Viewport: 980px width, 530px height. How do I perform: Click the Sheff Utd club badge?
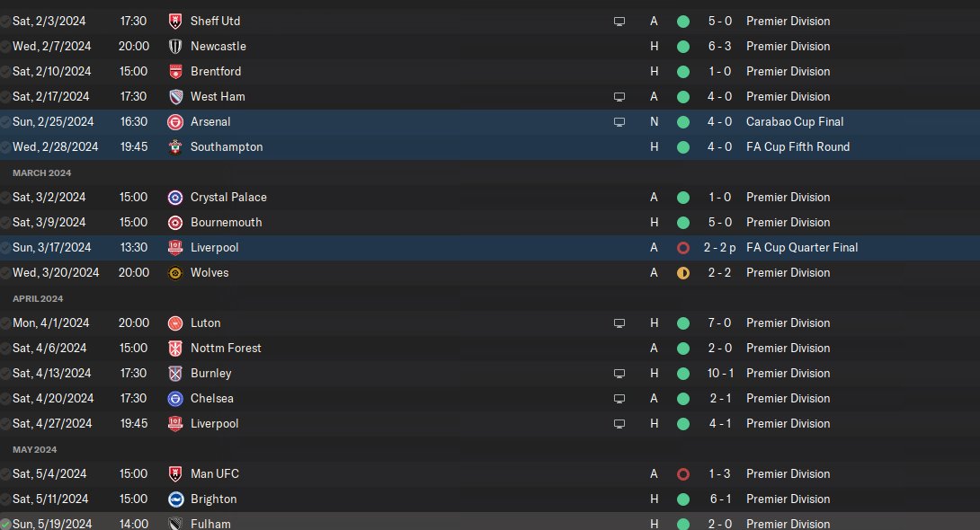pyautogui.click(x=175, y=22)
